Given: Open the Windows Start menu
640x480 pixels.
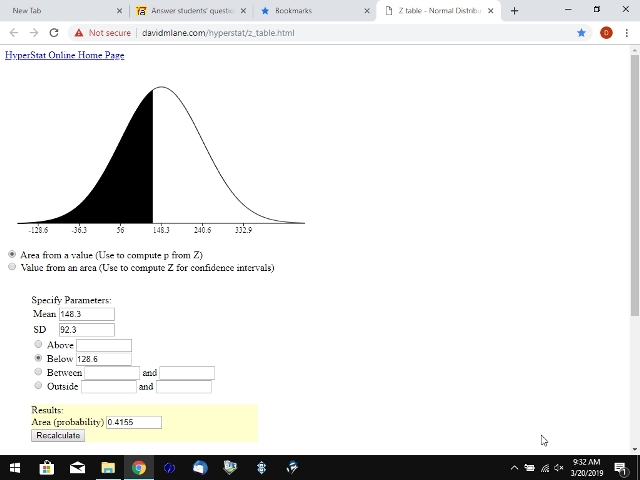Looking at the screenshot, I should (15, 467).
